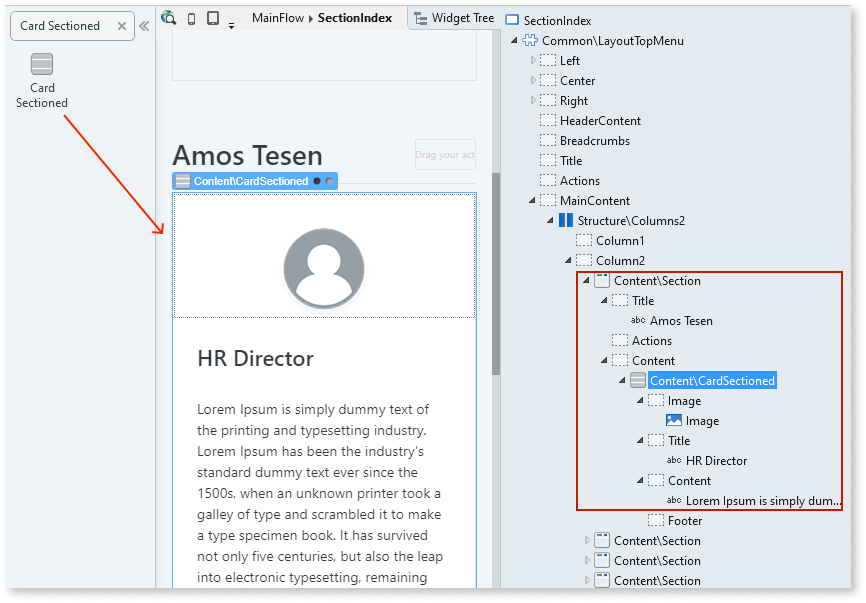
Task: Click the Card Sectioned widget icon
Action: coord(42,65)
